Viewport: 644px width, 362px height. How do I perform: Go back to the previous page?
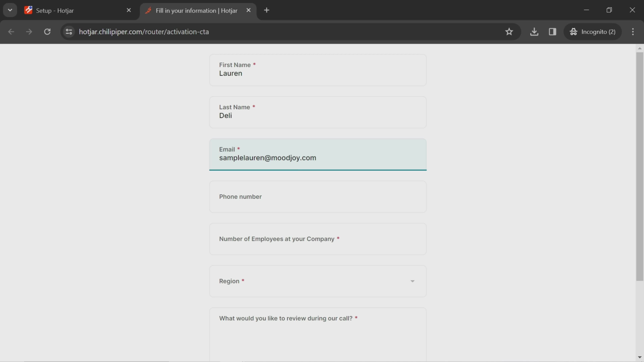[x=11, y=32]
